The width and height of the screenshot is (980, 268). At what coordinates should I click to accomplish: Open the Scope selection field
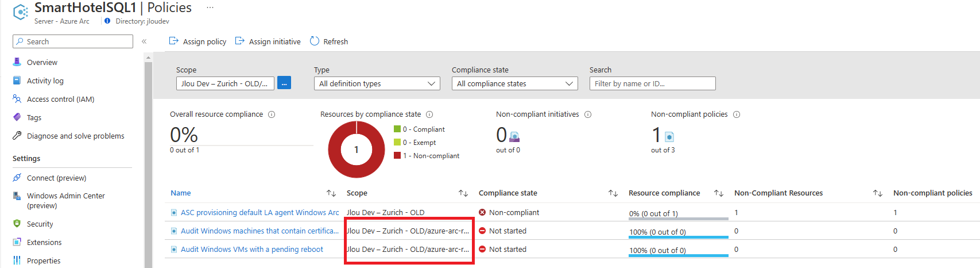225,83
